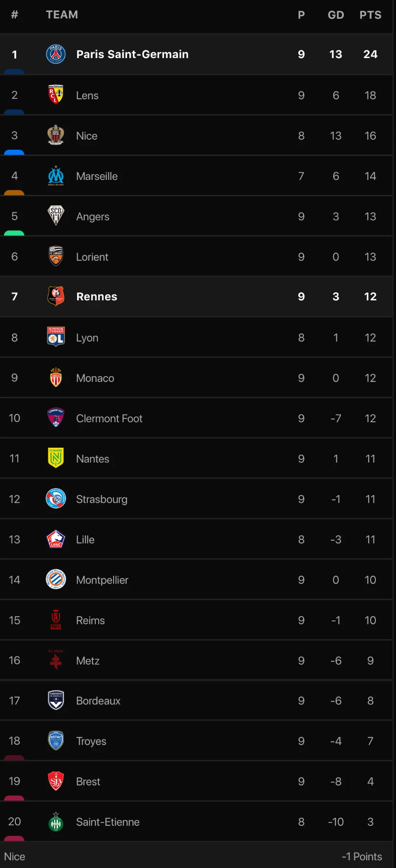
Task: Click the Saint-Etienne green crest
Action: pyautogui.click(x=56, y=822)
